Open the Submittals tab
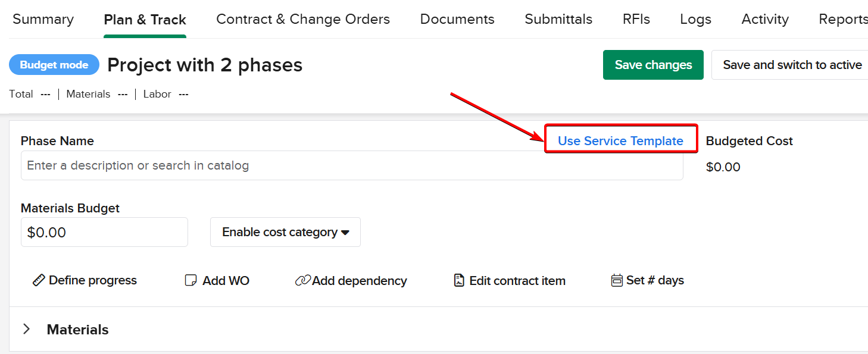The image size is (868, 354). 558,19
